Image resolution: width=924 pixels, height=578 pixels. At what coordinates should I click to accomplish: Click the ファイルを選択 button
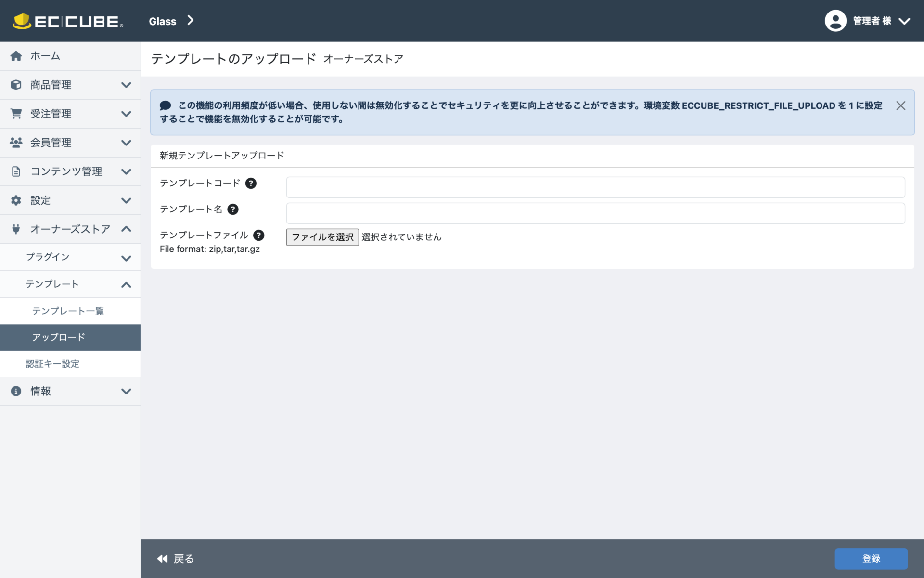point(322,237)
